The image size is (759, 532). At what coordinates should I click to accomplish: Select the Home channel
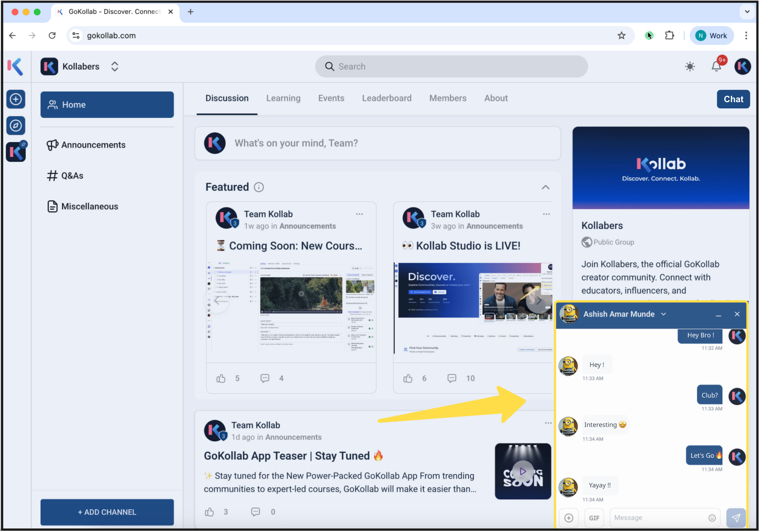(x=107, y=105)
